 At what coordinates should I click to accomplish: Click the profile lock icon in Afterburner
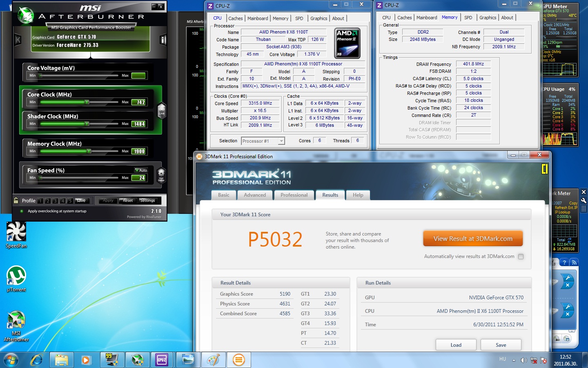(16, 200)
